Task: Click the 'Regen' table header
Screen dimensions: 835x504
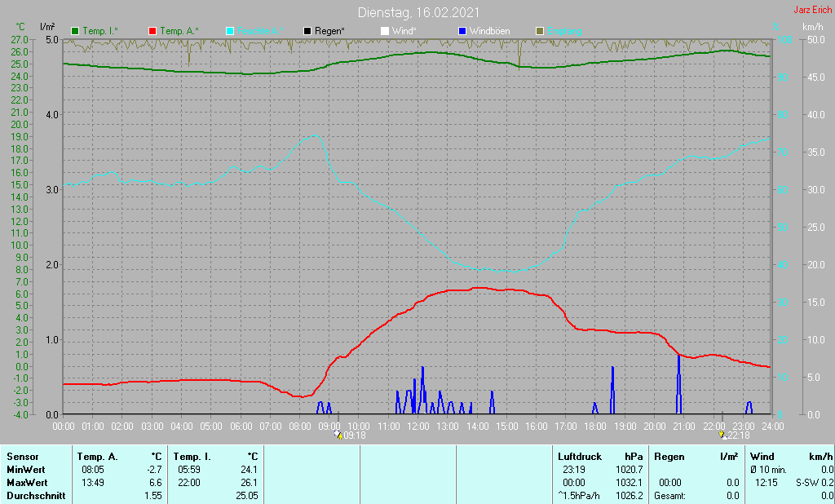Action: point(669,457)
